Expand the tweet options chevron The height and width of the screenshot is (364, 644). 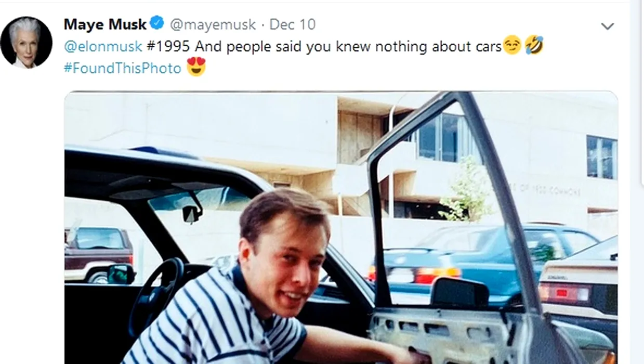pyautogui.click(x=607, y=26)
